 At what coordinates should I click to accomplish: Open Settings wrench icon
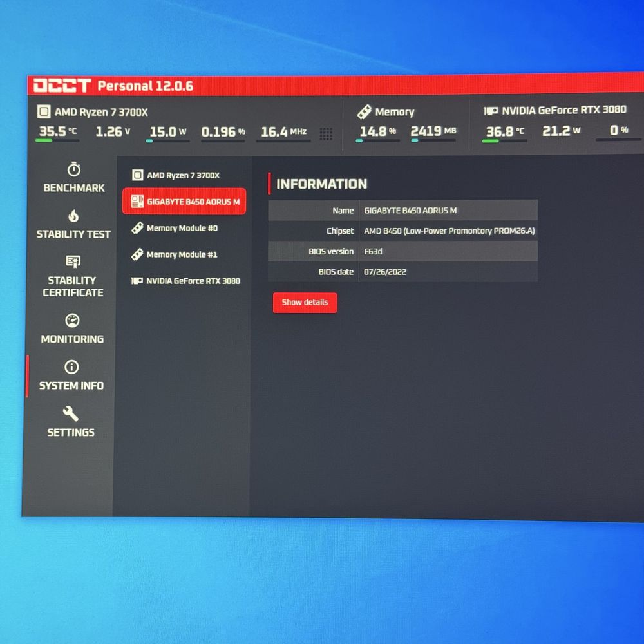pyautogui.click(x=71, y=413)
